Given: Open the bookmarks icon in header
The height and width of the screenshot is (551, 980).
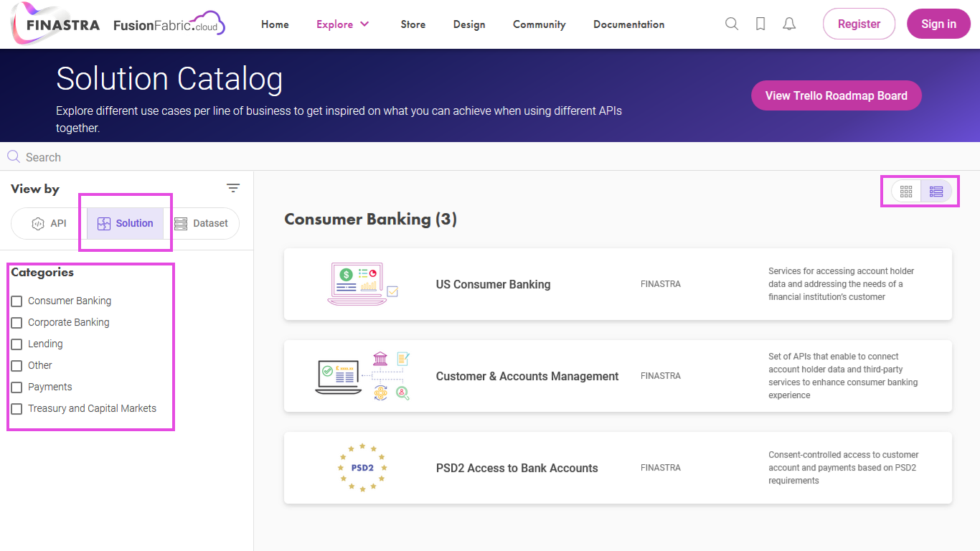Looking at the screenshot, I should click(760, 24).
